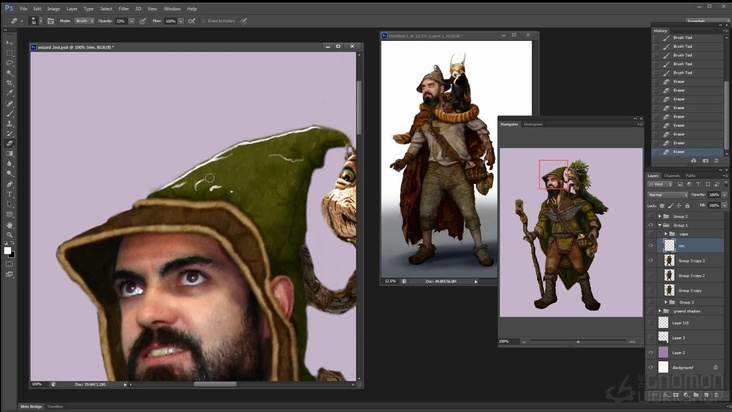Collapse the Group 1 folder arrow
Viewport: 732px width, 412px height.
660,225
